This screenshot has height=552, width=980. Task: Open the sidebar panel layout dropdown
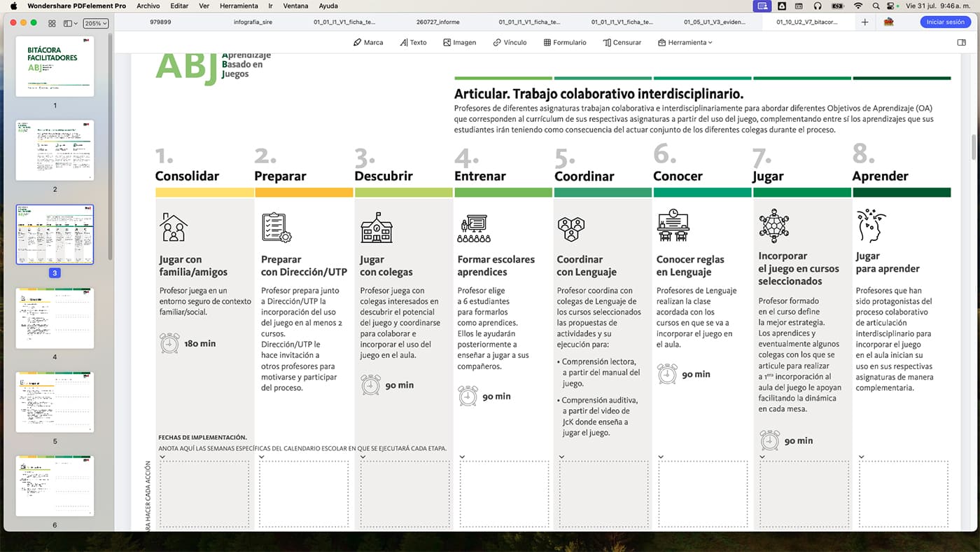71,23
